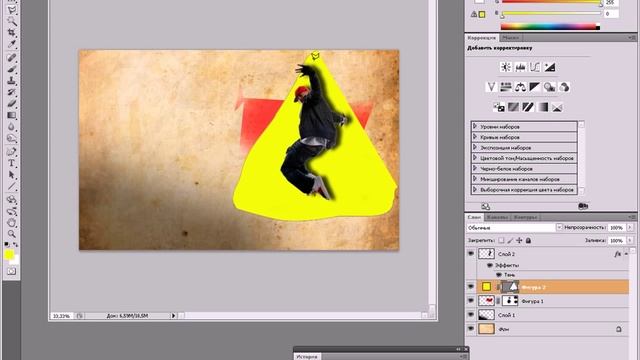Add a Brightness/Contrast adjustment
640x360 pixels.
[506, 67]
